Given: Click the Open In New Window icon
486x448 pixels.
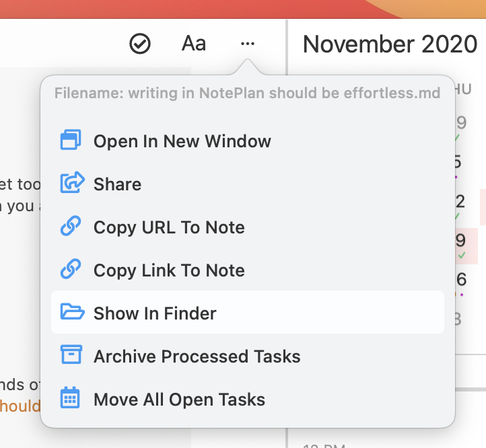Looking at the screenshot, I should coord(71,140).
